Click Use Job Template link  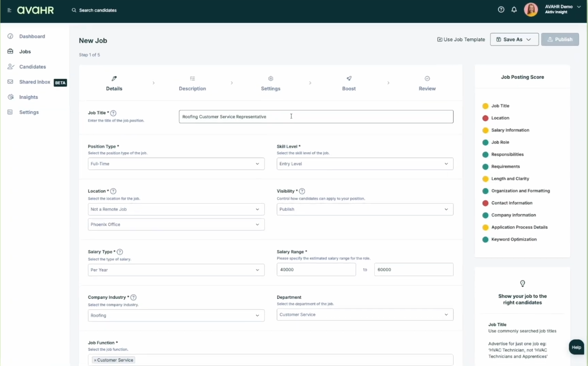[461, 39]
